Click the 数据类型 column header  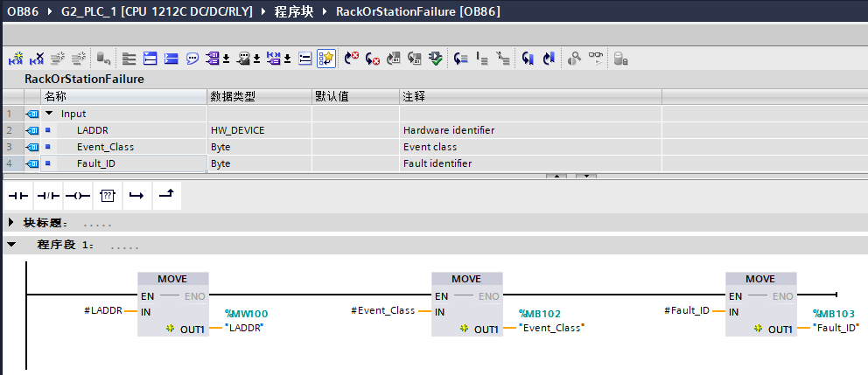(232, 96)
